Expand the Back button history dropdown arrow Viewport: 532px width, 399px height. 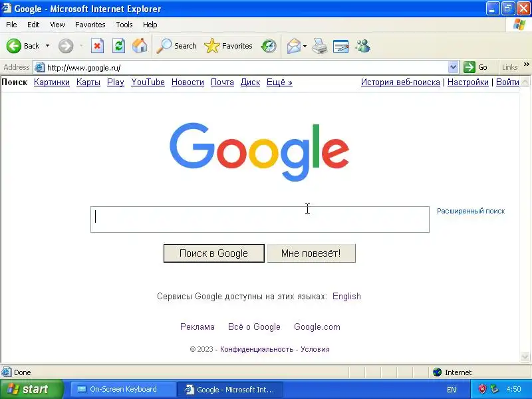point(47,46)
